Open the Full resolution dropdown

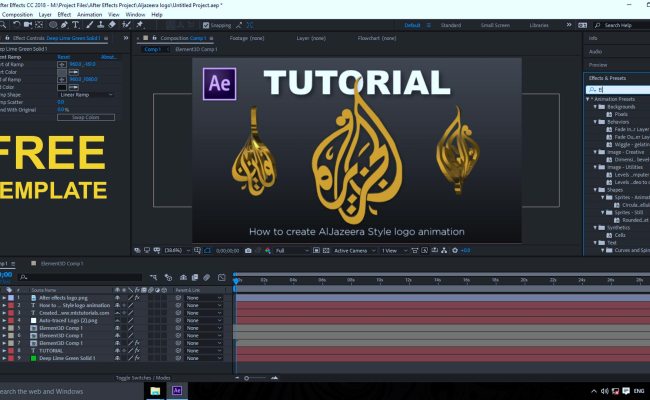pos(292,251)
